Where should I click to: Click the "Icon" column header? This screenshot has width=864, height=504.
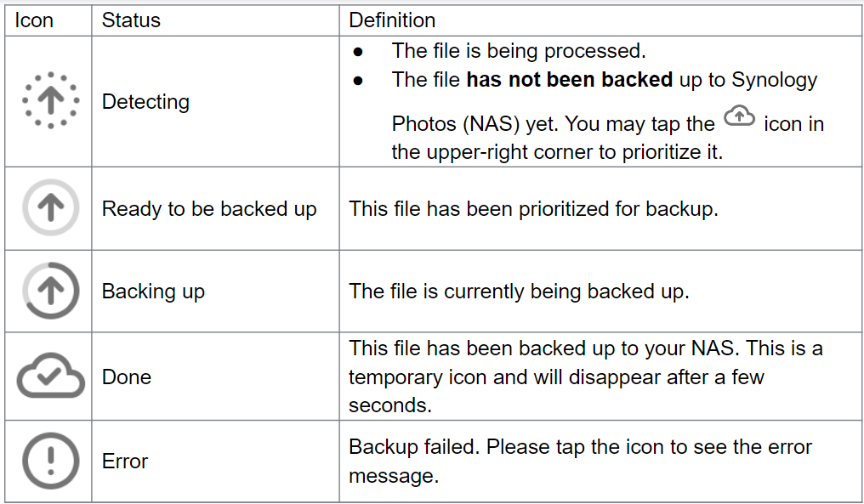click(x=35, y=20)
